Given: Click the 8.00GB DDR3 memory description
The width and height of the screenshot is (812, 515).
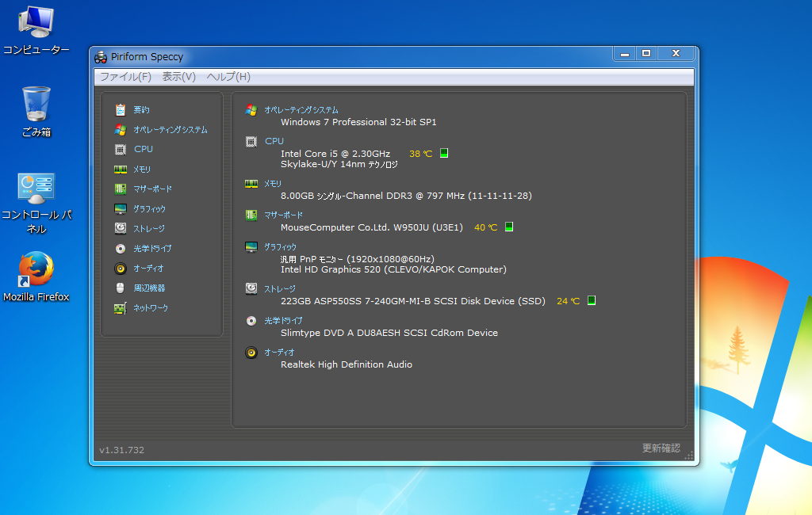Looking at the screenshot, I should [x=406, y=196].
